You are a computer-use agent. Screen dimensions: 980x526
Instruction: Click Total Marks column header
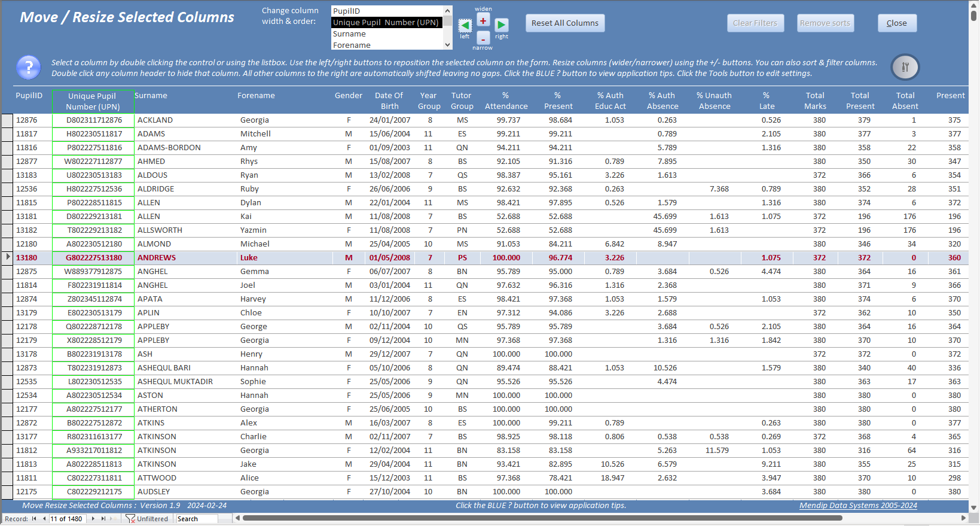click(x=815, y=101)
